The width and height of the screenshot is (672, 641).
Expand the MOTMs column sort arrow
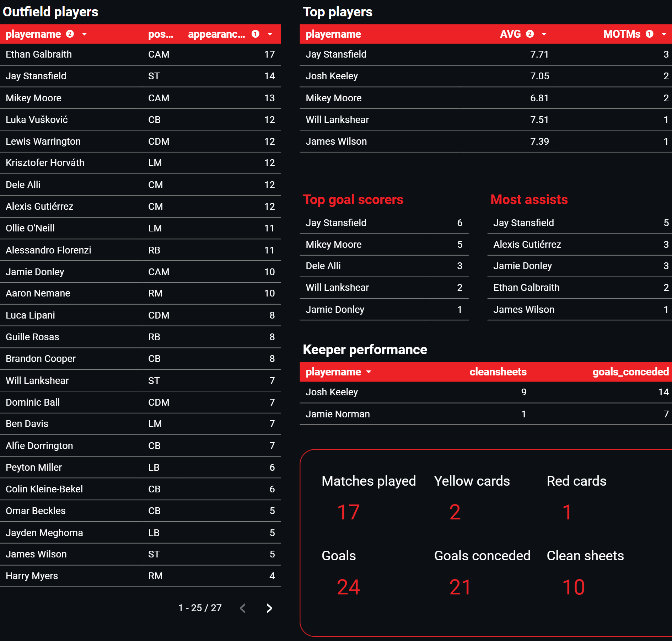point(663,34)
